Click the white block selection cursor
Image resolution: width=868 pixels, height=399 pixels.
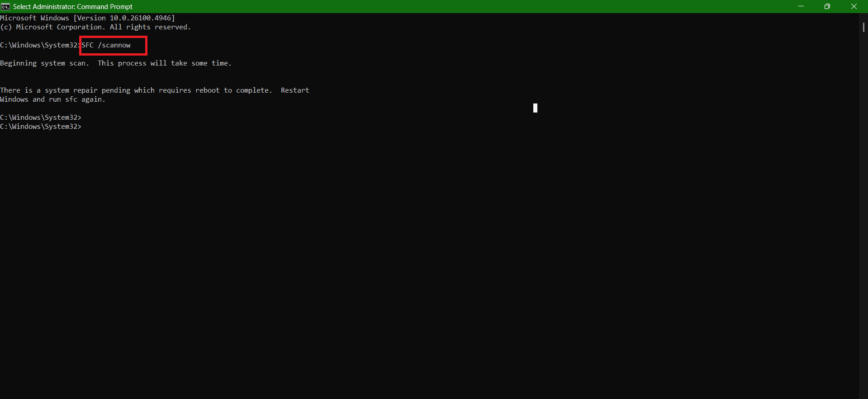click(535, 108)
